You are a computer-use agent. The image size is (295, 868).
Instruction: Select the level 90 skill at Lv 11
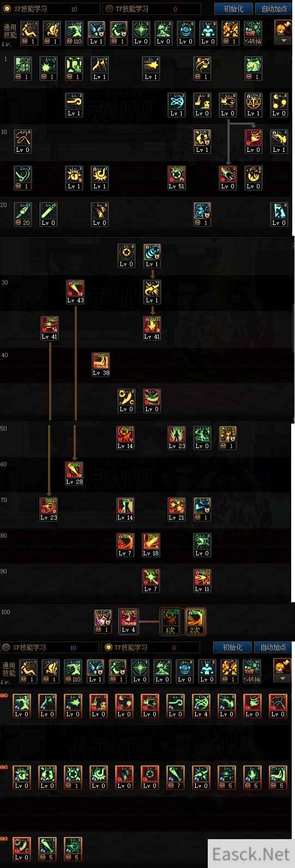pyautogui.click(x=202, y=580)
